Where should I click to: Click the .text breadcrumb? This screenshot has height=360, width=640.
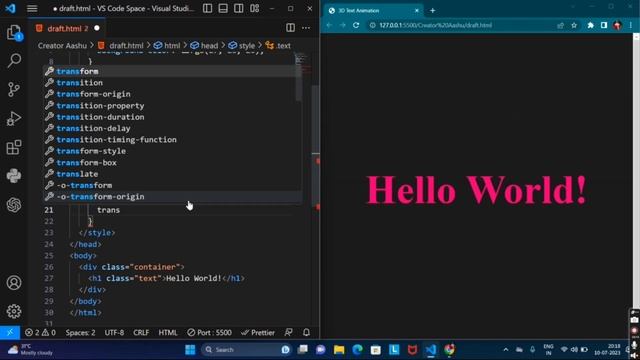click(278, 46)
